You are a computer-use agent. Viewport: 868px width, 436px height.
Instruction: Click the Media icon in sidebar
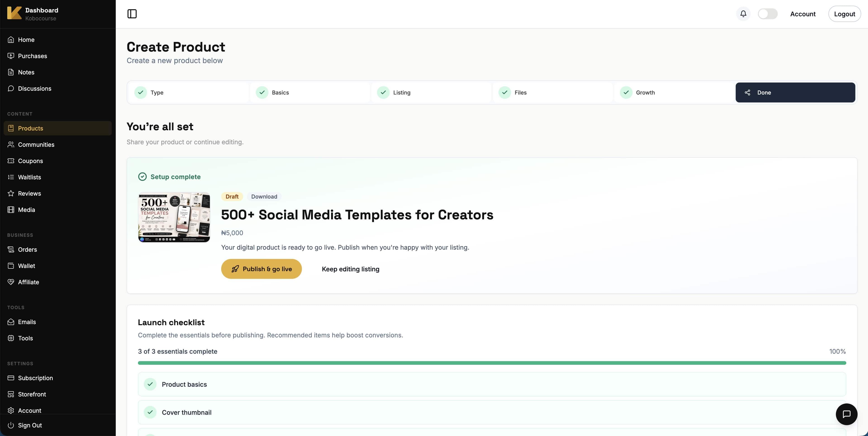[x=11, y=210]
